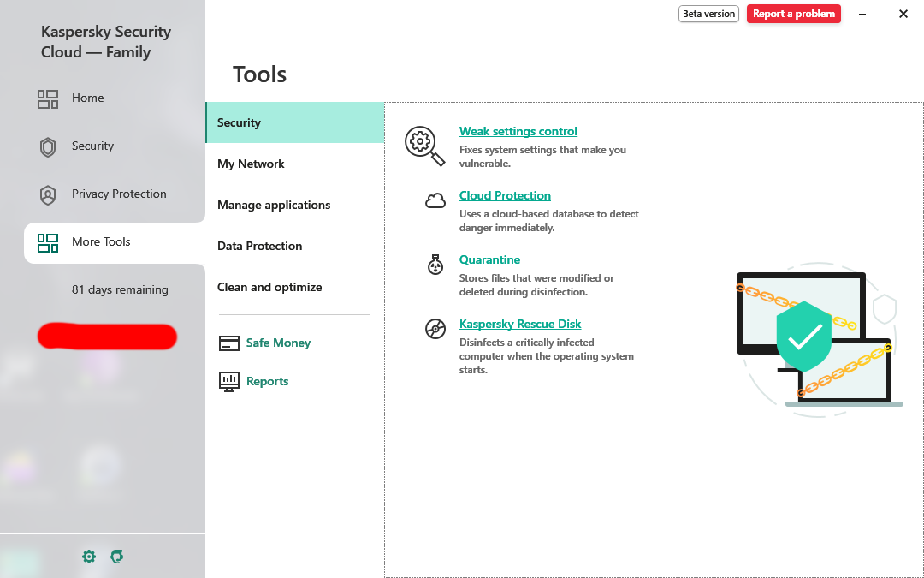Click the Tools page heading

pyautogui.click(x=259, y=74)
